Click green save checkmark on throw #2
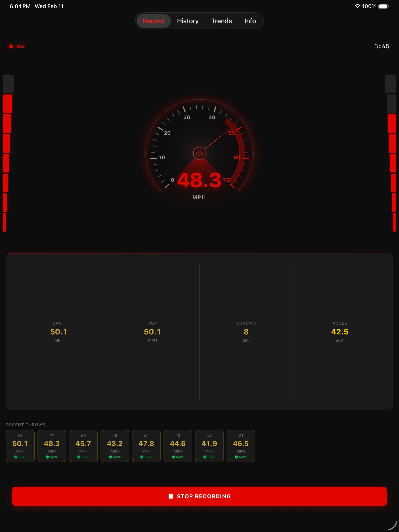399x532 pixels. (205, 457)
